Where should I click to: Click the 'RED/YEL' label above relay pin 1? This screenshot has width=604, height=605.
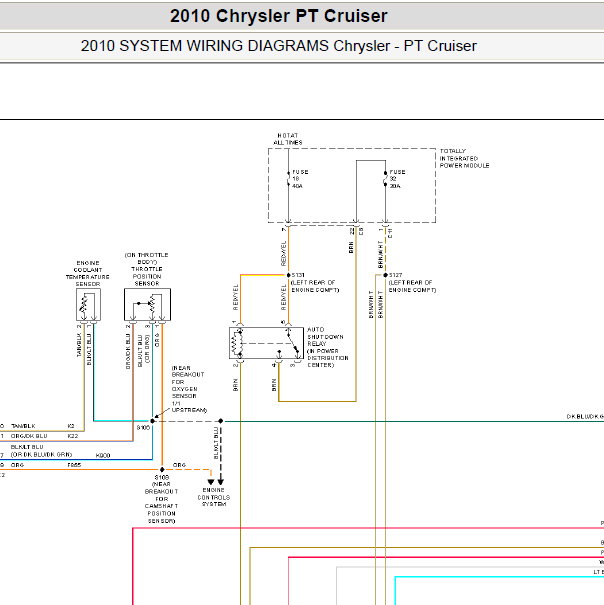[x=235, y=297]
